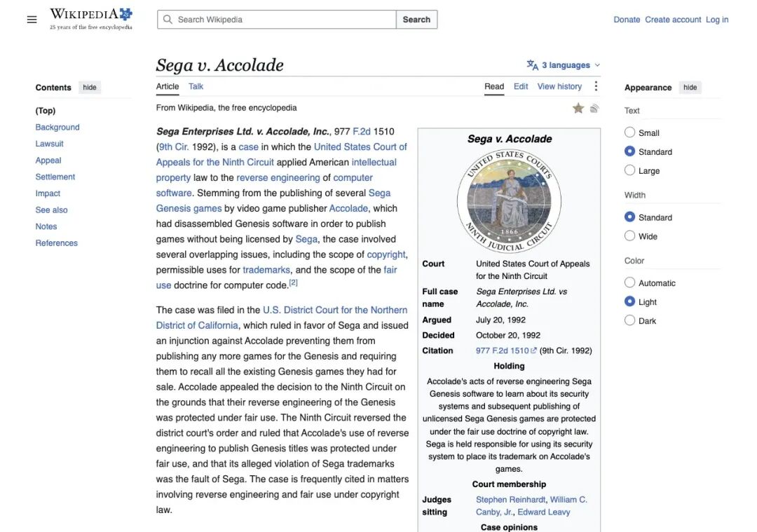Open the main menu hamburger icon
Viewport: 757px width, 532px height.
pyautogui.click(x=32, y=20)
